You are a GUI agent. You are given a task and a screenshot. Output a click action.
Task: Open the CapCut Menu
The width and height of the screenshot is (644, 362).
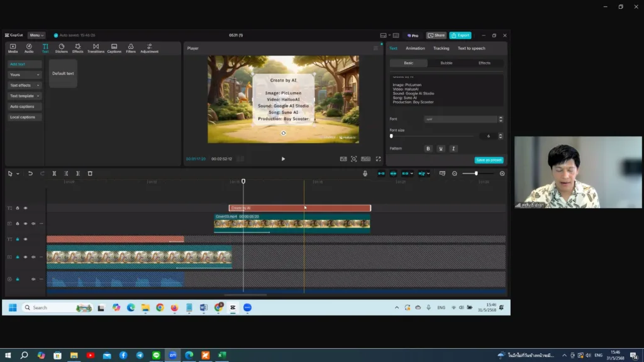pyautogui.click(x=36, y=35)
